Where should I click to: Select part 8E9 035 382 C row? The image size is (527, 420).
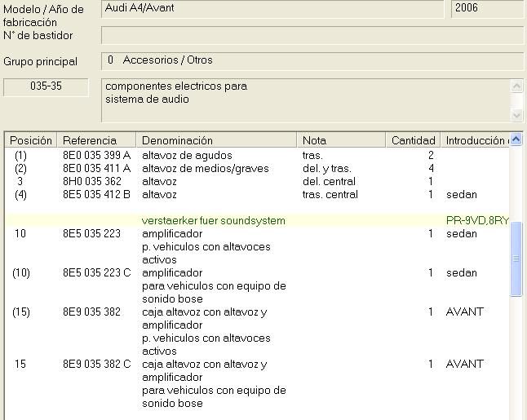pyautogui.click(x=96, y=365)
